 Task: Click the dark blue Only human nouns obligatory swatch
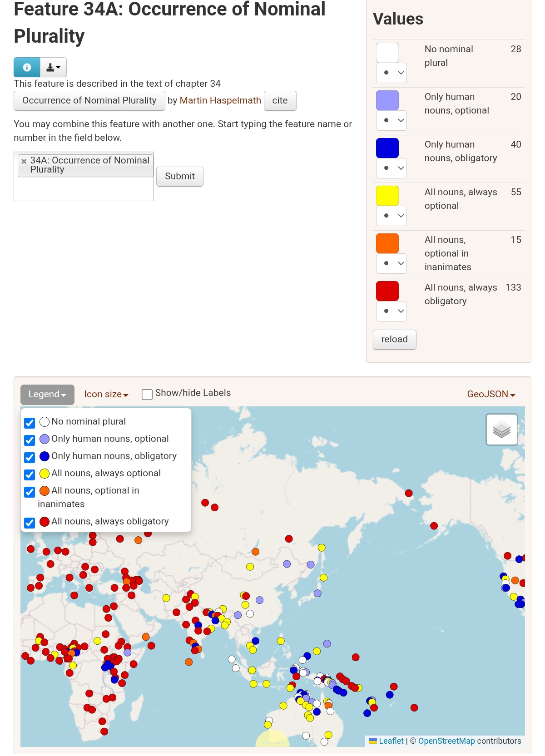coord(387,148)
